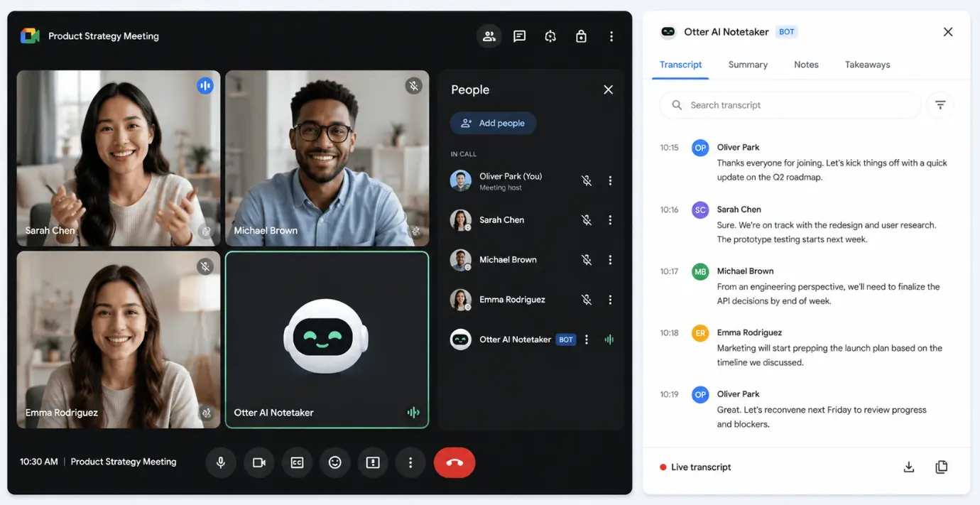980x505 pixels.
Task: Close the People panel
Action: click(x=608, y=89)
